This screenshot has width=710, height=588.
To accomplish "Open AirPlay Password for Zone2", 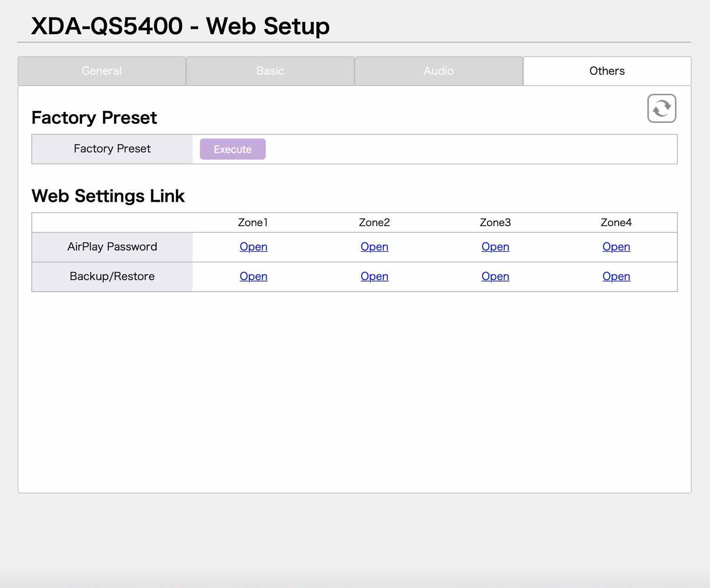I will 375,247.
